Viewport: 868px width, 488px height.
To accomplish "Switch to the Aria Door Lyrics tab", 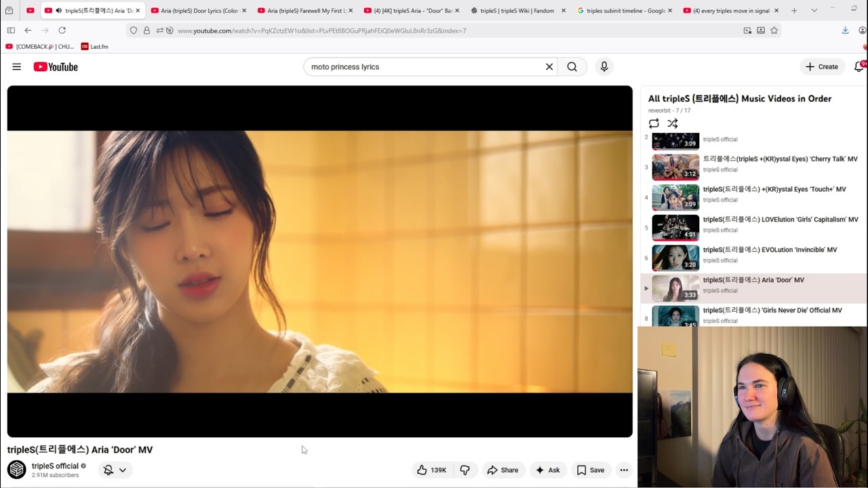I will [197, 10].
